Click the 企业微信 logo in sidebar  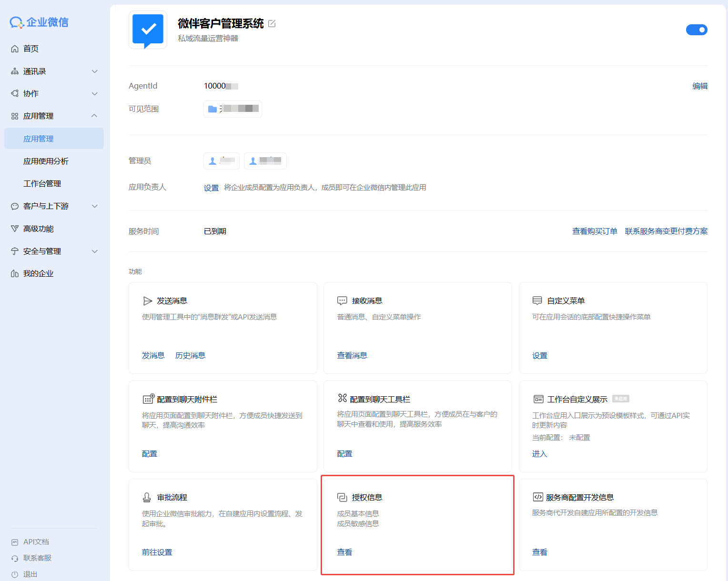click(39, 22)
